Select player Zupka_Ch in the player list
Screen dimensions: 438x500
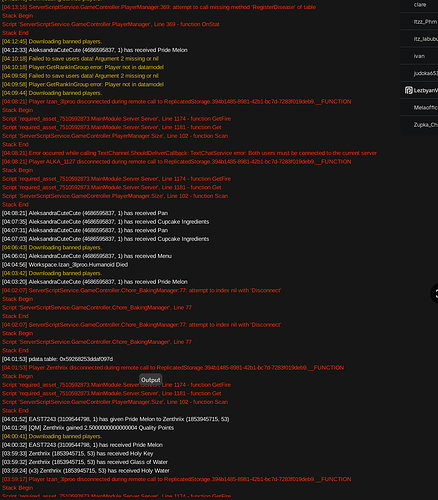click(x=426, y=125)
